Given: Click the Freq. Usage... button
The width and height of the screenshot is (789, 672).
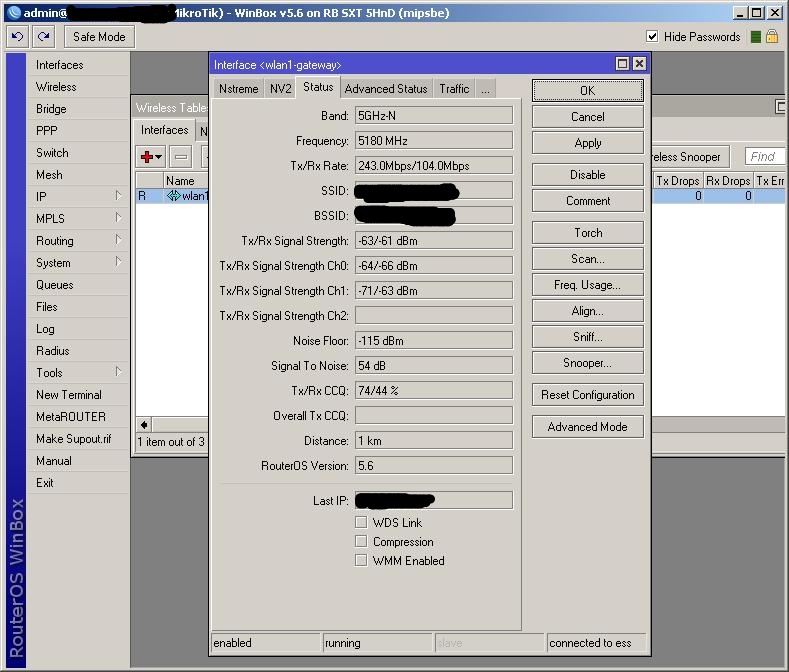Looking at the screenshot, I should click(588, 285).
